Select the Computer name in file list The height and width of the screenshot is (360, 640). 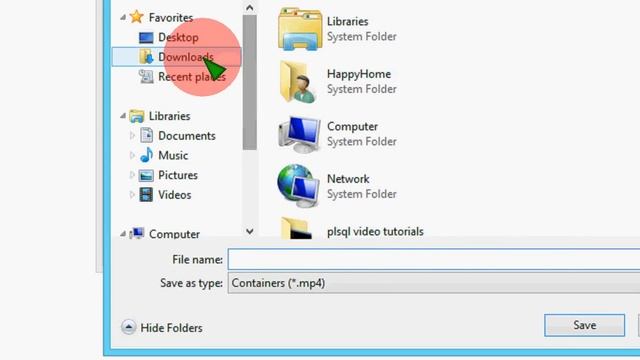click(352, 127)
